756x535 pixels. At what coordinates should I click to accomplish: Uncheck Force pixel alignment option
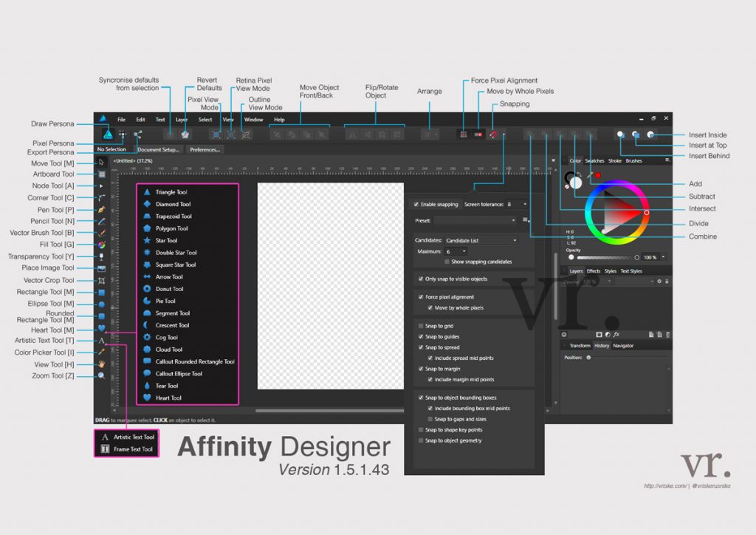pyautogui.click(x=421, y=297)
